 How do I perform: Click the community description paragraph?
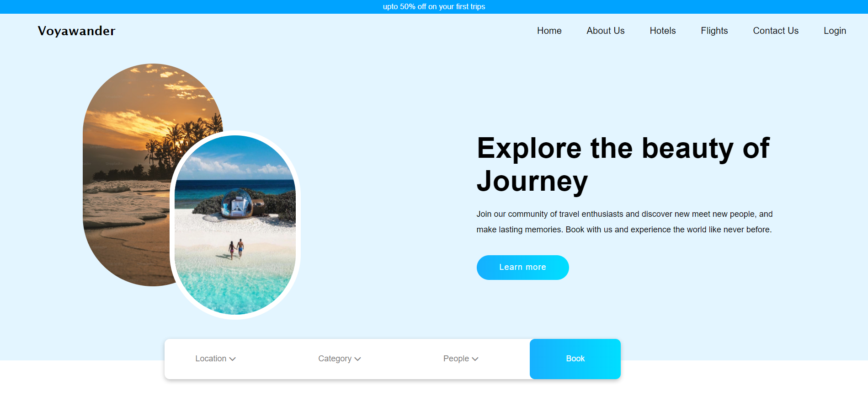624,222
